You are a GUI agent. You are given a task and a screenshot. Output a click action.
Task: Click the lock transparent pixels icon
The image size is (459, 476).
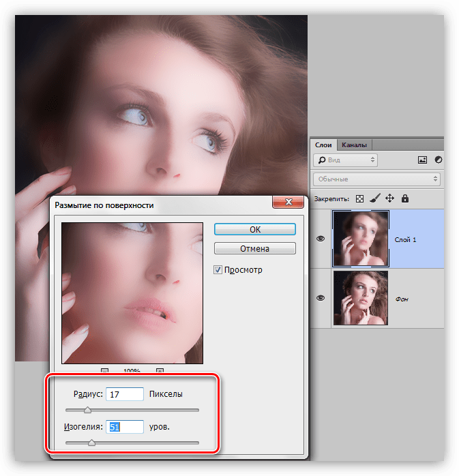point(359,199)
